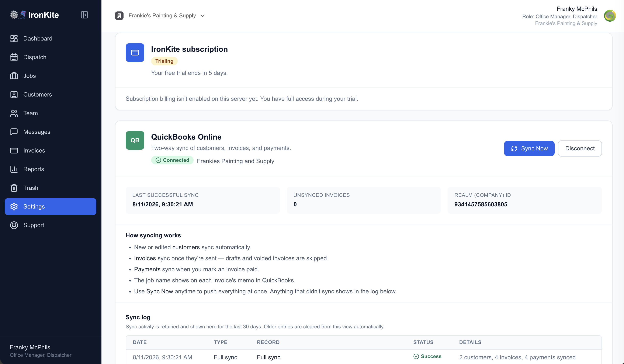
Task: Click the Disconnect QuickBooks button
Action: [580, 148]
